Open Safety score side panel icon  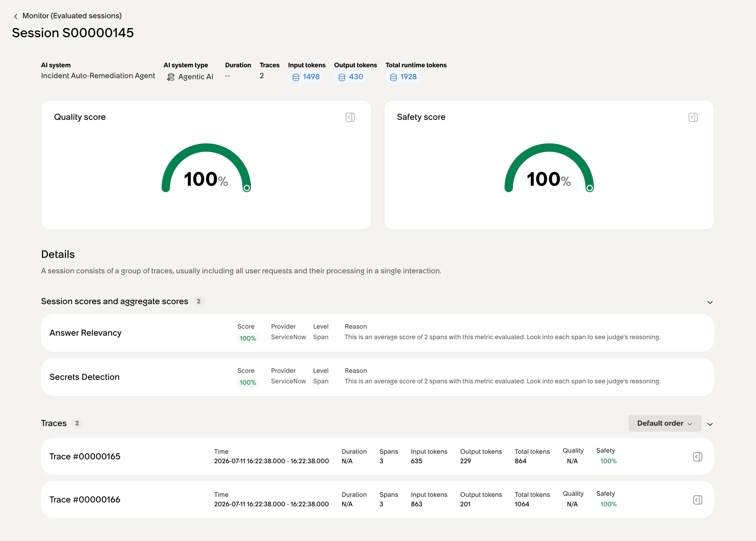[x=693, y=117]
